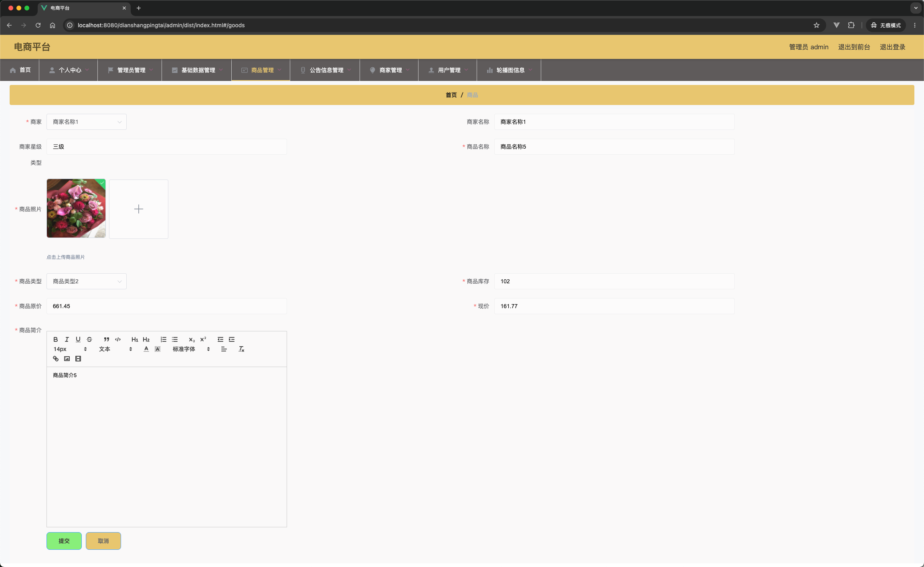Viewport: 924px width, 567px height.
Task: Select the uploaded flower bouquet thumbnail
Action: [76, 208]
